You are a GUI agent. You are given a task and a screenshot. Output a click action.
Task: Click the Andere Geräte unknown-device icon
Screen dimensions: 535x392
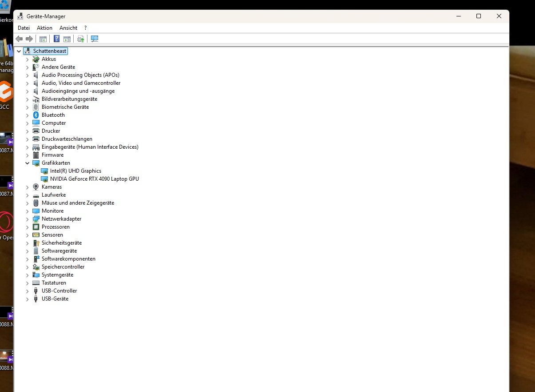coord(36,67)
